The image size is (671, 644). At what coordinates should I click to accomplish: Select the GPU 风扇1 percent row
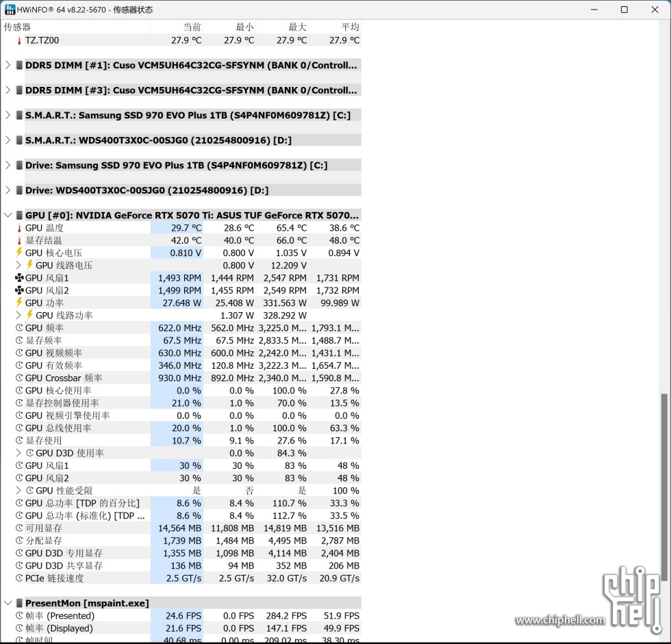pyautogui.click(x=188, y=465)
